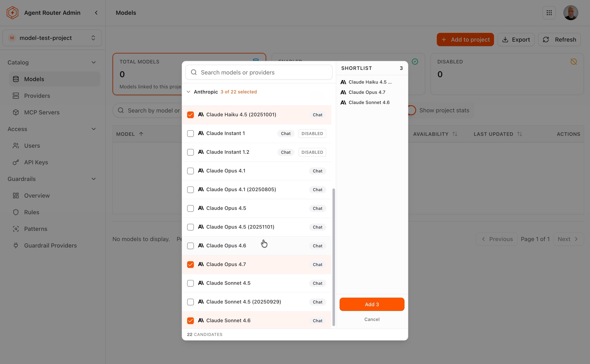590x364 pixels.
Task: Sort by Availability column arrows
Action: tap(455, 134)
